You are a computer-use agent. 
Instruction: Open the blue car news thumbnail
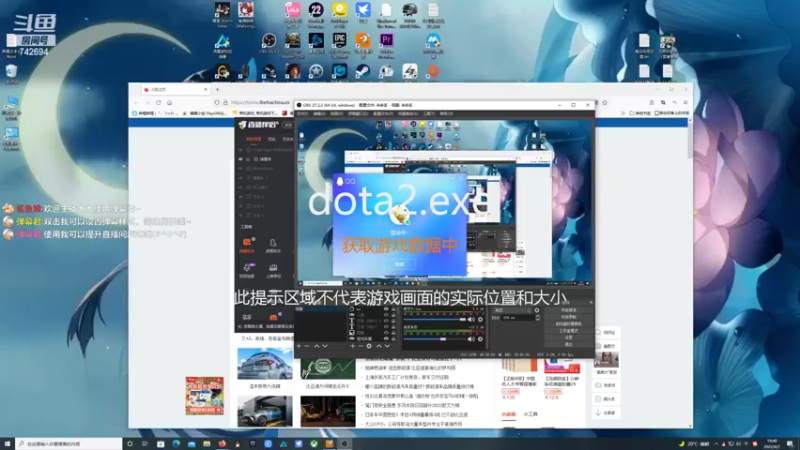point(265,364)
